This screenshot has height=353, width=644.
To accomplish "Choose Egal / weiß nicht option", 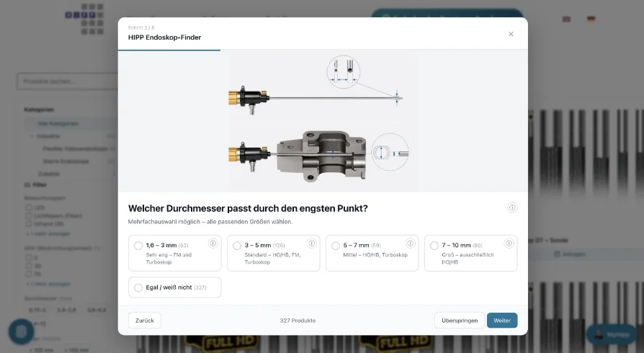I will [x=174, y=287].
